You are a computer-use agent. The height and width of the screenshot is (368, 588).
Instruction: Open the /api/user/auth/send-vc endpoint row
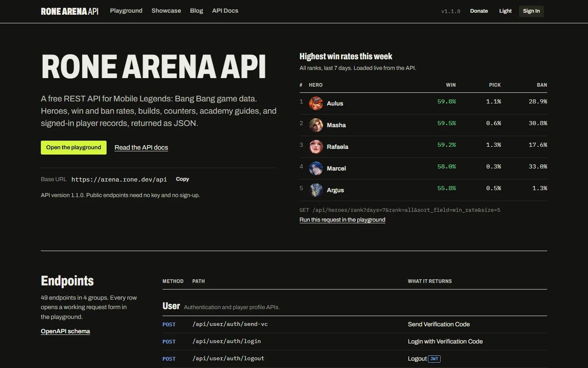tap(355, 324)
